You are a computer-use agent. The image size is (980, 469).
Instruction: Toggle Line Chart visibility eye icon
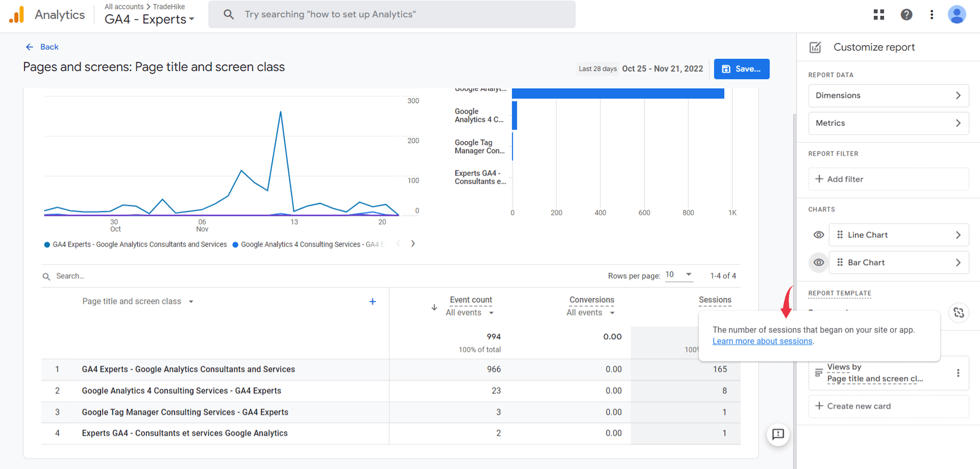point(818,235)
